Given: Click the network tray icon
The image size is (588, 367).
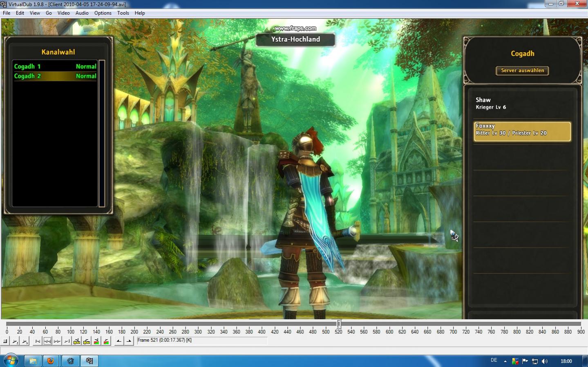Looking at the screenshot, I should coord(535,361).
